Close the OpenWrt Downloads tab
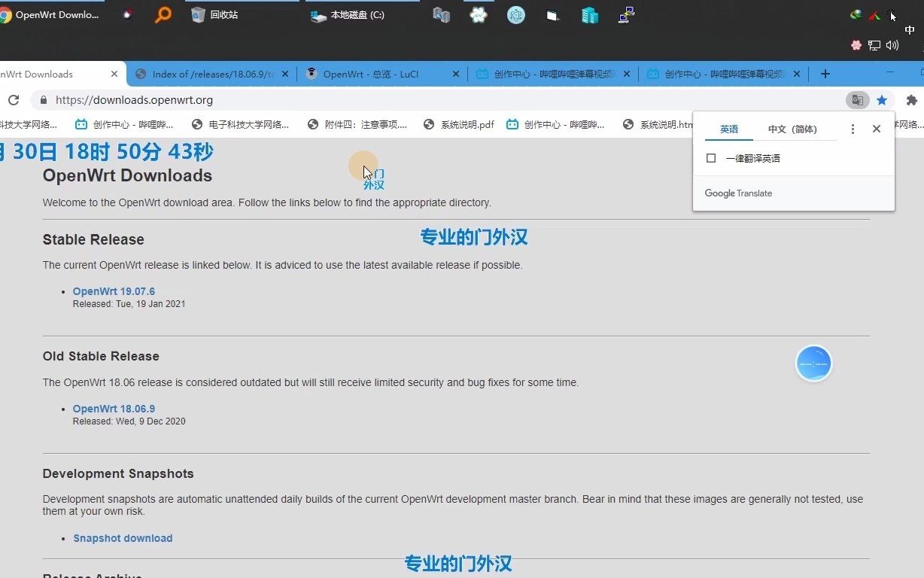Image resolution: width=924 pixels, height=578 pixels. (114, 74)
